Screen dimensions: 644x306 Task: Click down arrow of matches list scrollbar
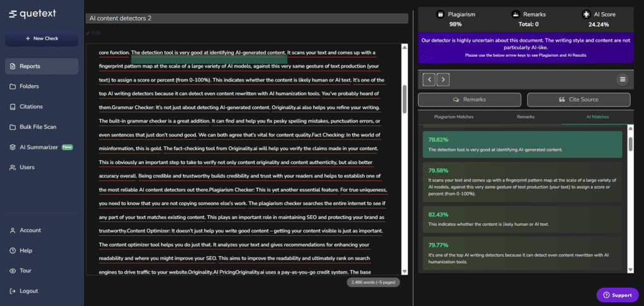pyautogui.click(x=631, y=269)
